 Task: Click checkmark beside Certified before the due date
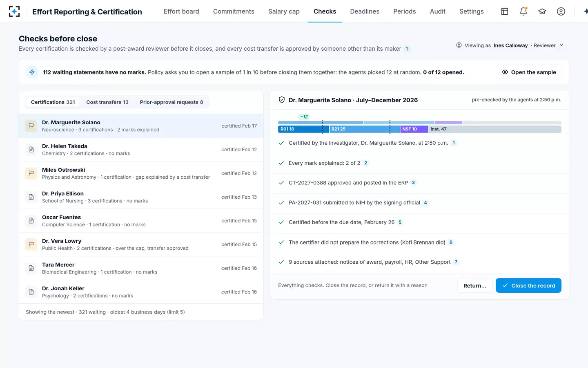281,222
